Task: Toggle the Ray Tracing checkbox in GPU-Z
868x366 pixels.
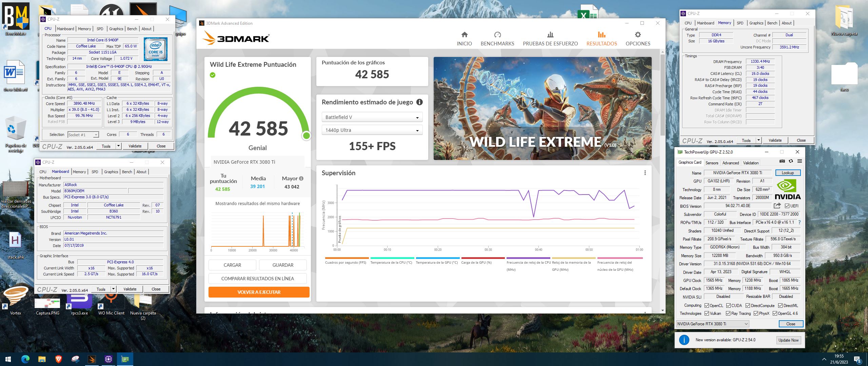Action: click(x=728, y=313)
